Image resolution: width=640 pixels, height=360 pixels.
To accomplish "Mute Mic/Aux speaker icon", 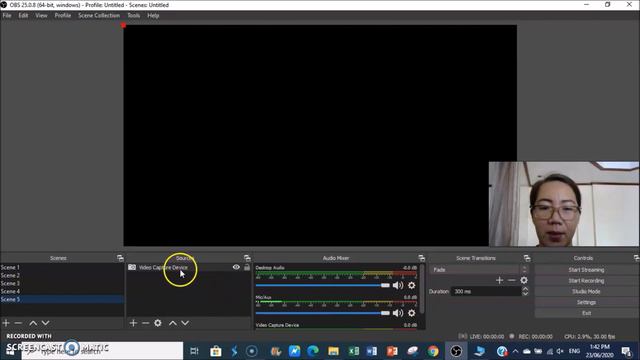I will 398,313.
